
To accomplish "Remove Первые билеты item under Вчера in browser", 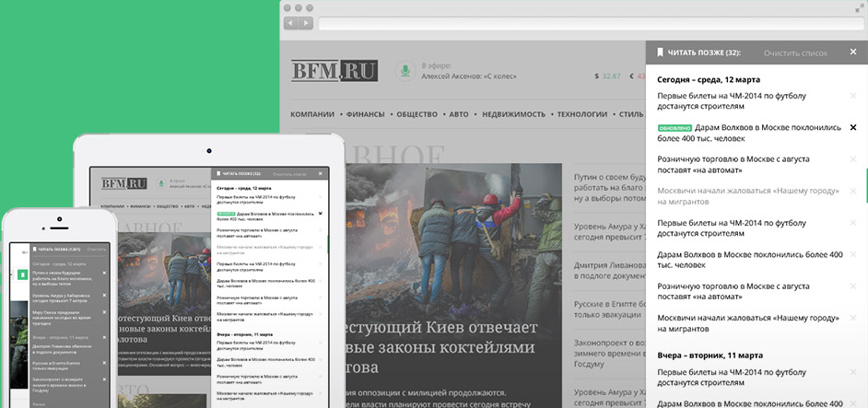I will pyautogui.click(x=853, y=371).
